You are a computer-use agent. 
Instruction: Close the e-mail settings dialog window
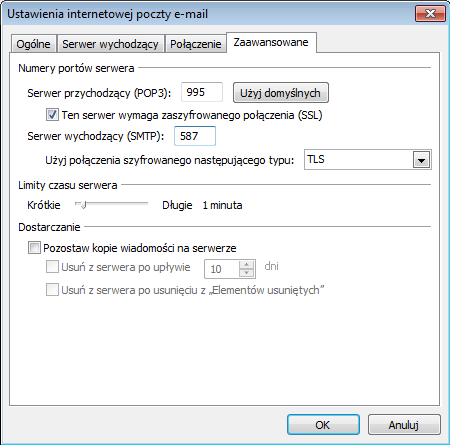(x=430, y=14)
